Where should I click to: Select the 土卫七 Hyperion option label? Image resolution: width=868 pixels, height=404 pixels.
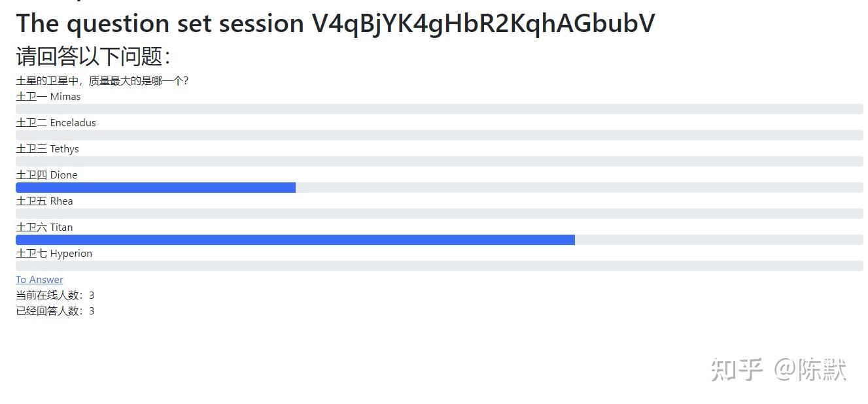54,254
